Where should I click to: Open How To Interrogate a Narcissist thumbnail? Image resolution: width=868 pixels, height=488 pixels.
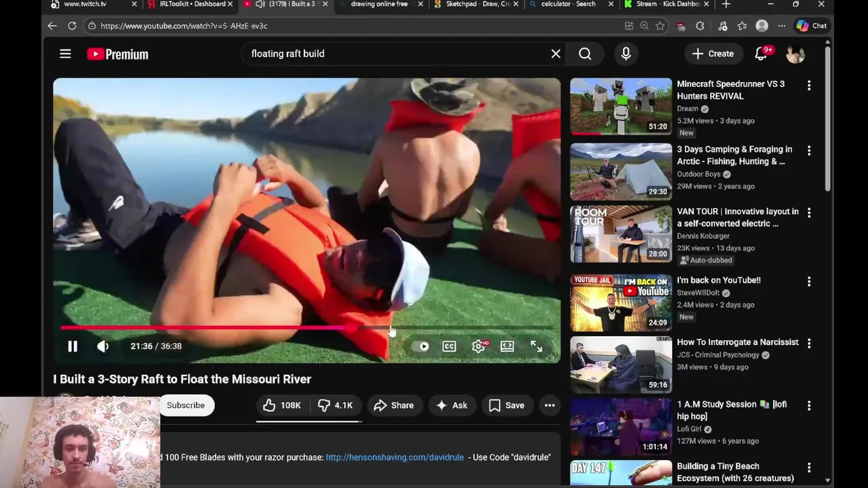pos(621,364)
